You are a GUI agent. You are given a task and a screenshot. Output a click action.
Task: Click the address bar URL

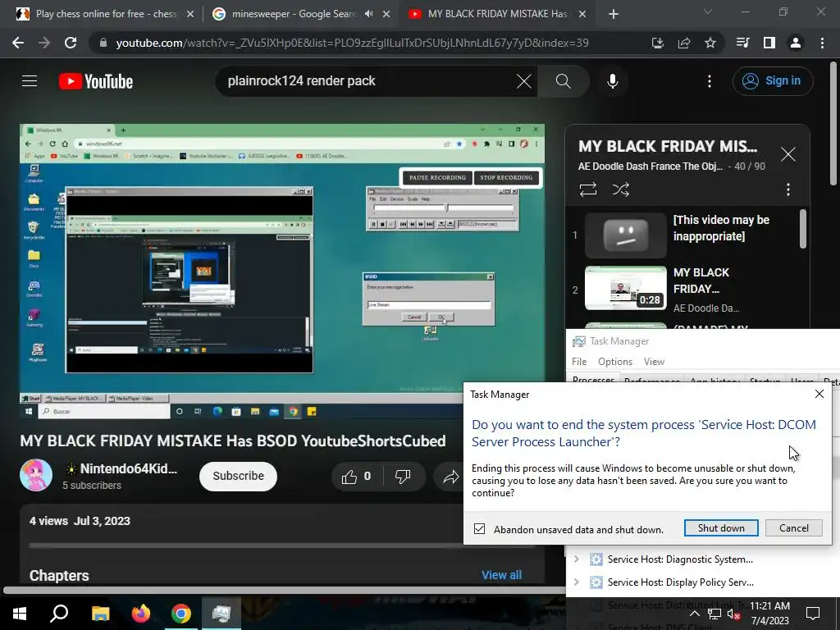[352, 43]
